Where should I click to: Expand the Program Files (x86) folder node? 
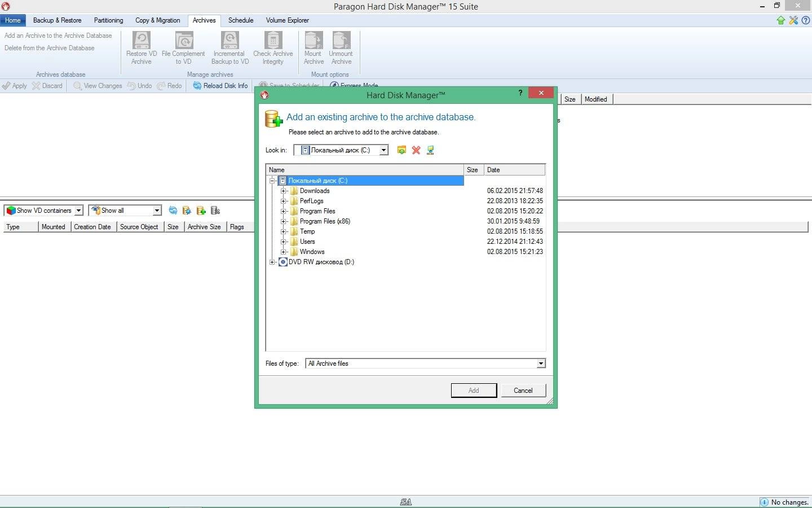tap(284, 221)
